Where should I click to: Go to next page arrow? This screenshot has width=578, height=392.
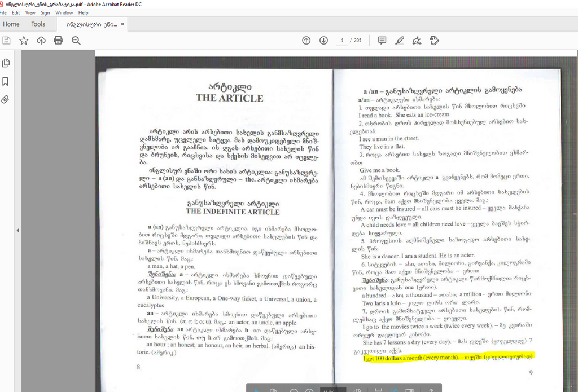click(323, 41)
